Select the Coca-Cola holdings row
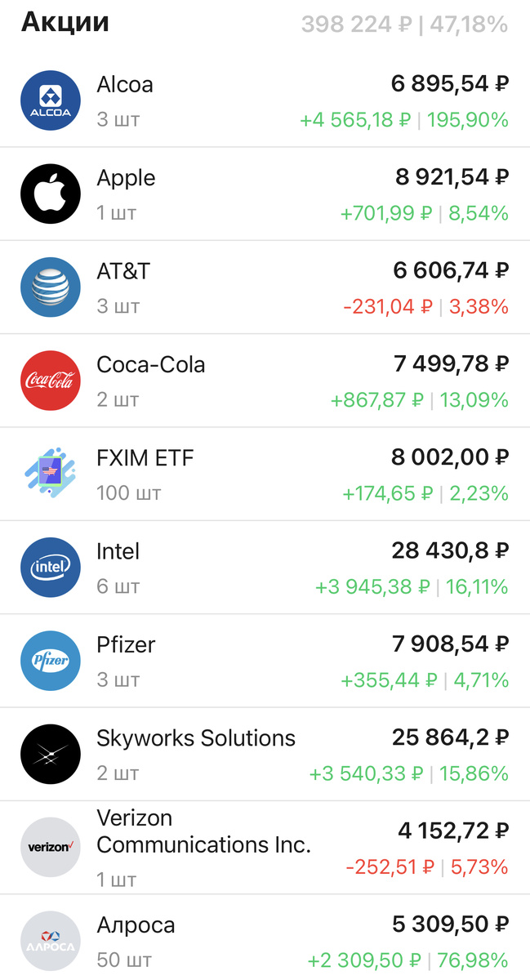The width and height of the screenshot is (530, 980). 265,380
